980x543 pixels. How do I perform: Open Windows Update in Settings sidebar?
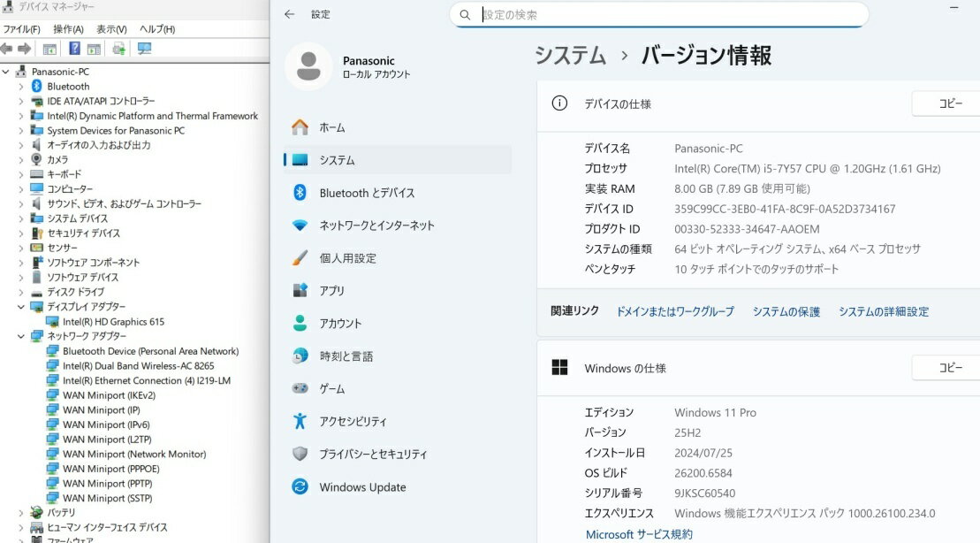362,487
